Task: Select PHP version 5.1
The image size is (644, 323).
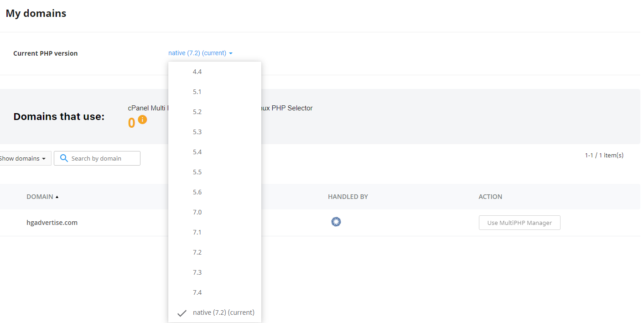Action: [x=197, y=91]
